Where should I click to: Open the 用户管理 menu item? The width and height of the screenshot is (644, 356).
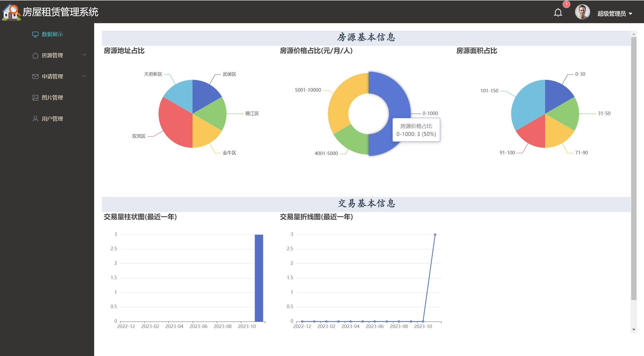point(52,119)
